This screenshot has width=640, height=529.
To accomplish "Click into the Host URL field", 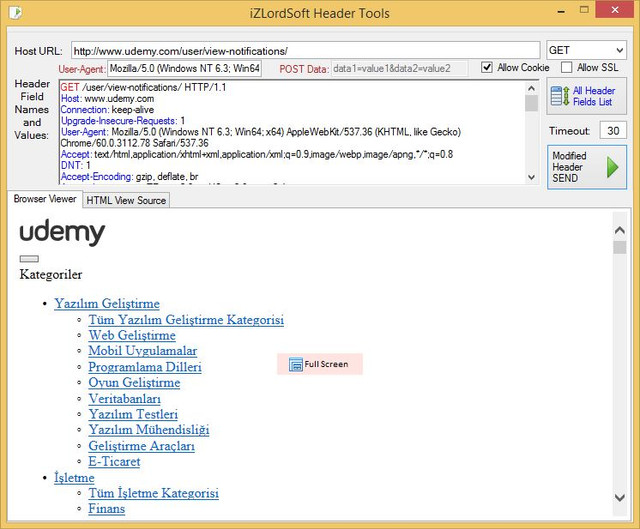I will point(305,51).
